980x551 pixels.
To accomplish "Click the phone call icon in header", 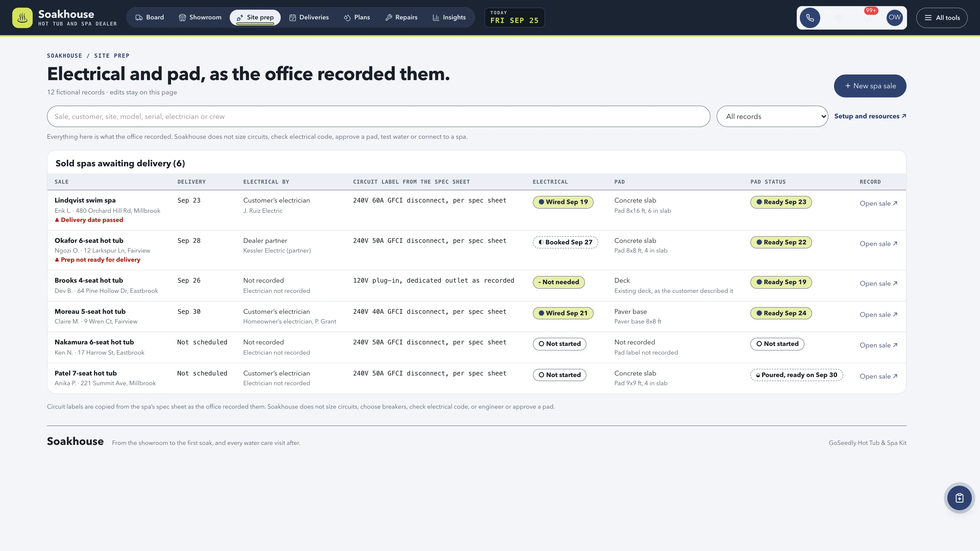I will (810, 18).
